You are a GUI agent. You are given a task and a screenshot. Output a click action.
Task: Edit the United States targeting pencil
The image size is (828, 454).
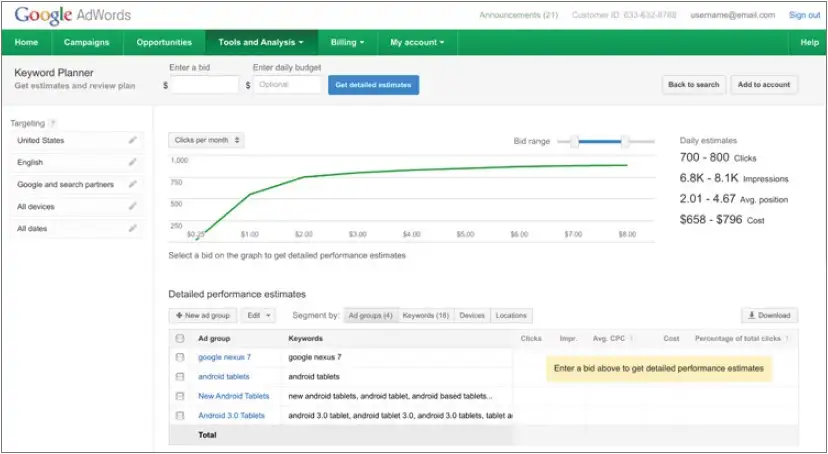click(x=133, y=140)
